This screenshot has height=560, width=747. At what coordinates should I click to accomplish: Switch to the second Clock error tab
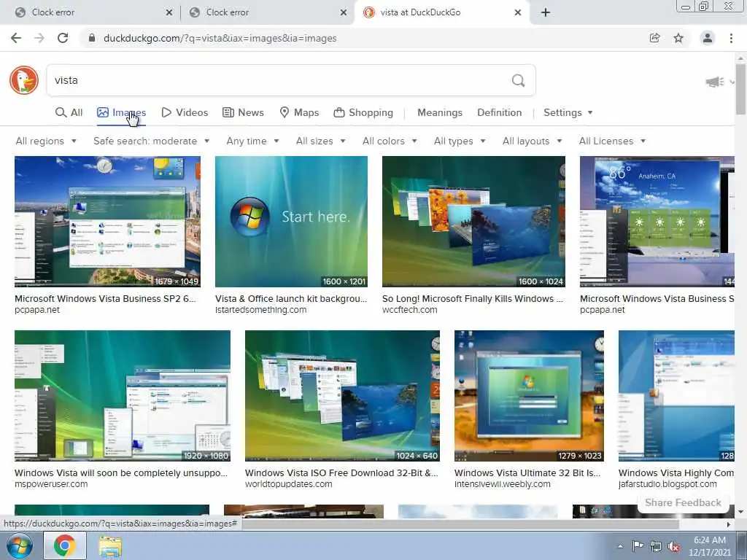pos(267,12)
